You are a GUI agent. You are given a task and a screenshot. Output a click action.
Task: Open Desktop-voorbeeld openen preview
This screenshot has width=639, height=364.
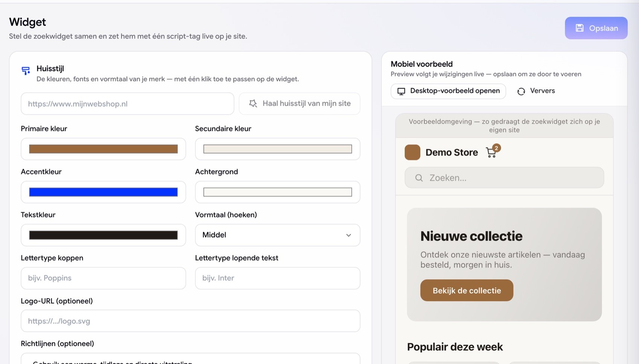pos(448,91)
